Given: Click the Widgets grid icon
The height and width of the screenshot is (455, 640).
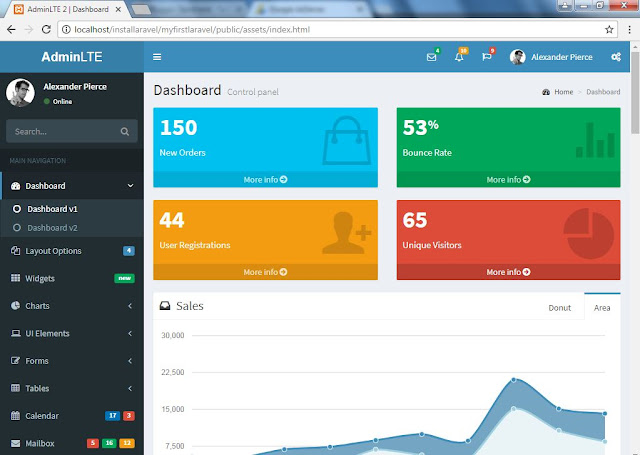Looking at the screenshot, I should (16, 278).
